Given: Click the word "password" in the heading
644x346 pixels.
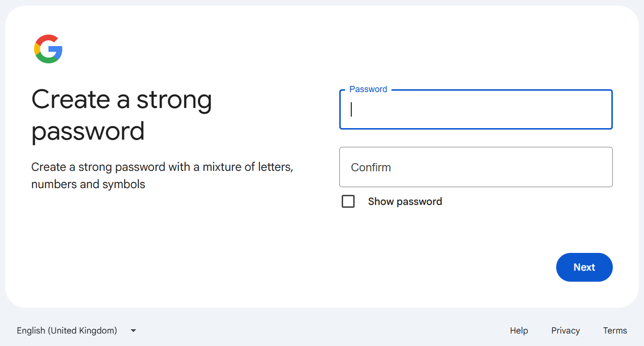Looking at the screenshot, I should pyautogui.click(x=88, y=131).
